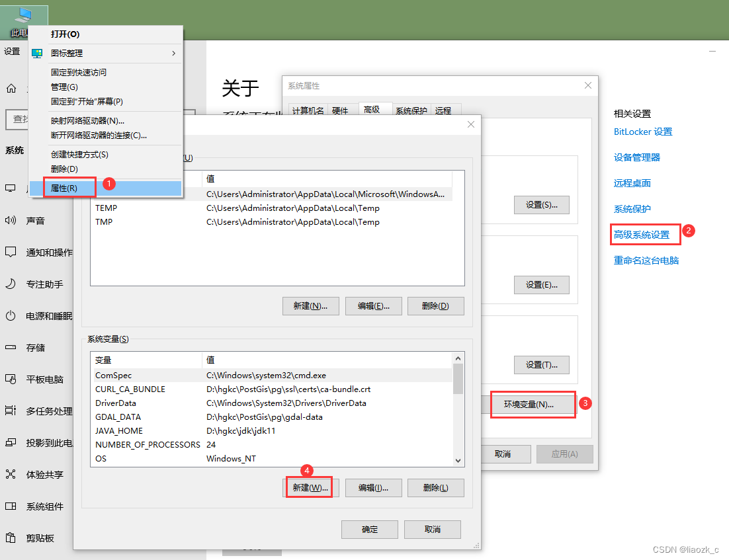Click user variables 删除(D) button
The height and width of the screenshot is (560, 729).
click(x=436, y=306)
